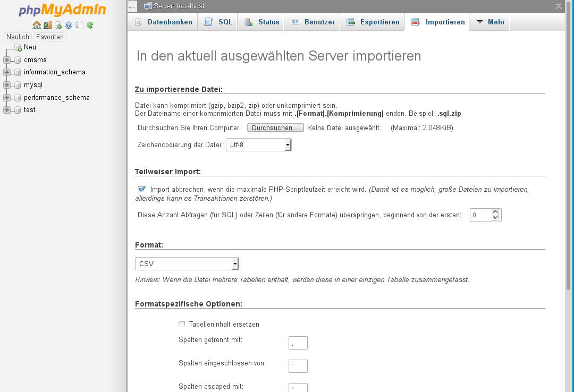Open the Zeichencodierung utf-8 dropdown
Image resolution: width=574 pixels, height=392 pixels.
pyautogui.click(x=259, y=144)
